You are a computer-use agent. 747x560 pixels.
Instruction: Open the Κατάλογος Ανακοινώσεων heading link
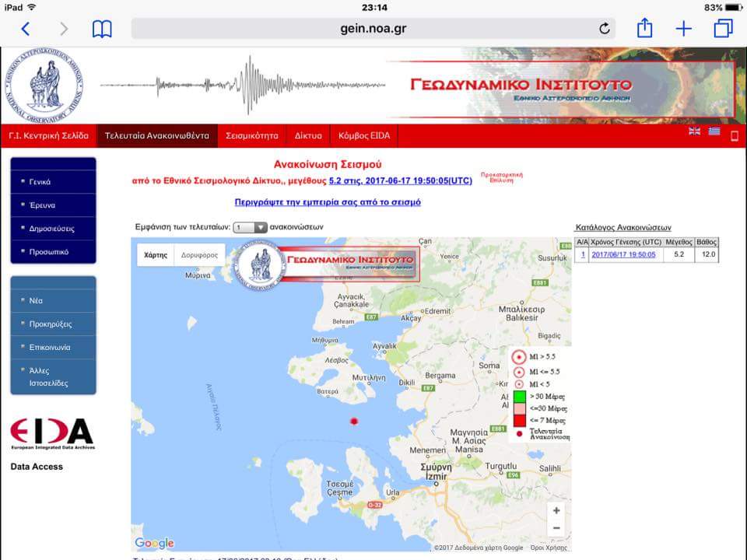[x=623, y=228]
